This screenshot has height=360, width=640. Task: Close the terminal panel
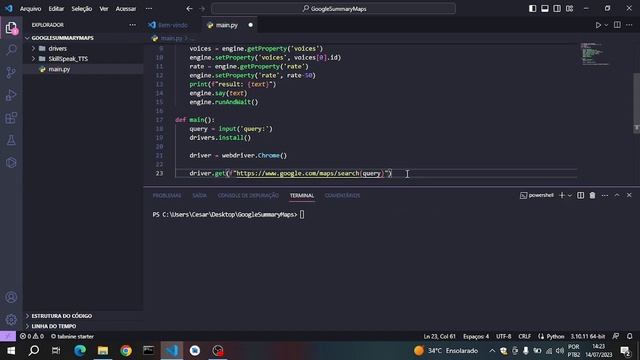pos(629,196)
